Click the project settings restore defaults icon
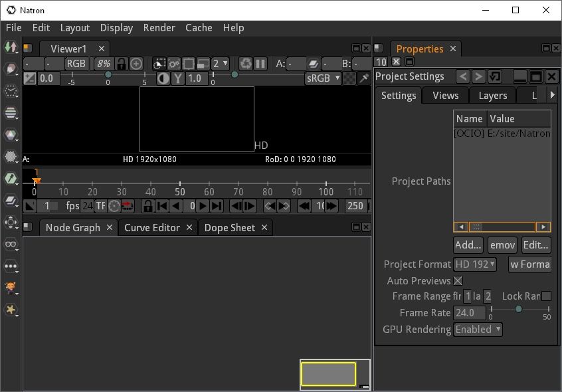Image resolution: width=562 pixels, height=392 pixels. click(x=495, y=76)
